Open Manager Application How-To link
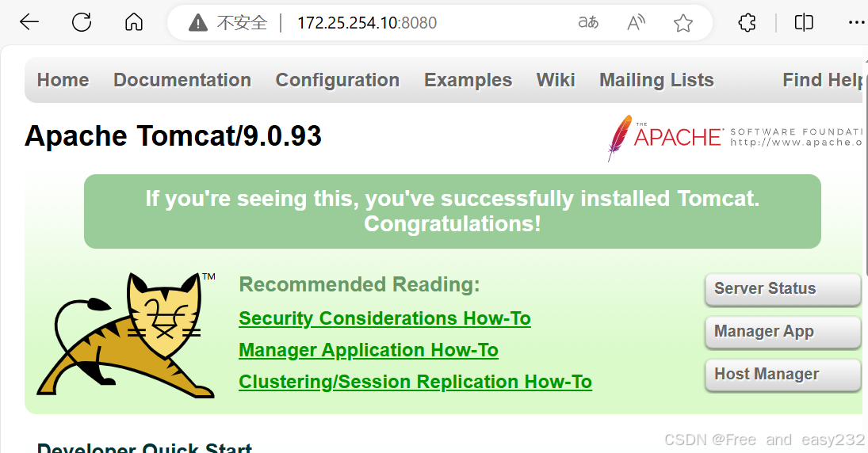The height and width of the screenshot is (453, 868). click(369, 350)
